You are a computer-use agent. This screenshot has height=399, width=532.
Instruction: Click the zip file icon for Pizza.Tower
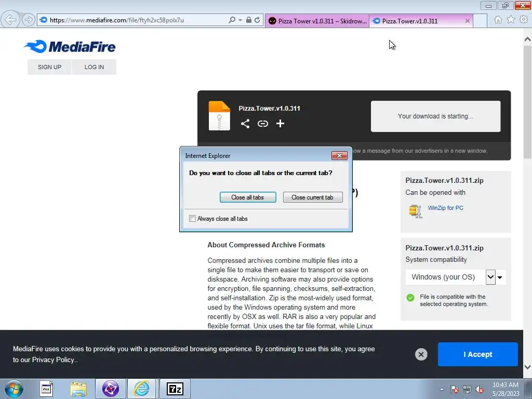[x=219, y=116]
